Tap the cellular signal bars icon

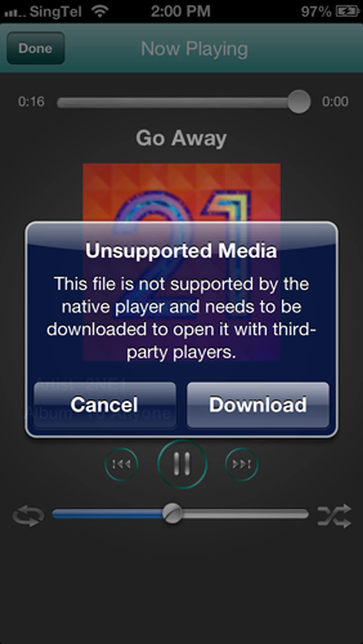tap(15, 12)
